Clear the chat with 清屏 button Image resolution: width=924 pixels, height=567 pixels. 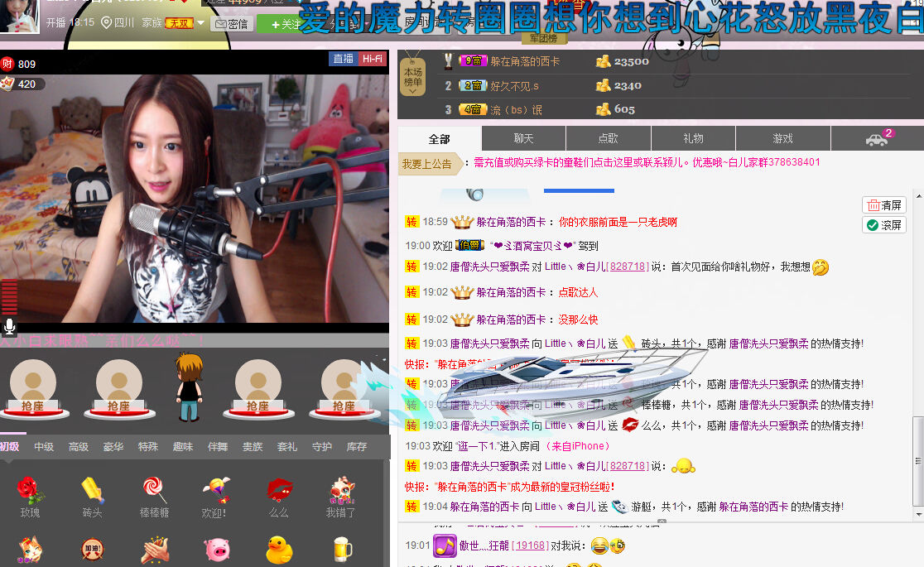tap(883, 204)
